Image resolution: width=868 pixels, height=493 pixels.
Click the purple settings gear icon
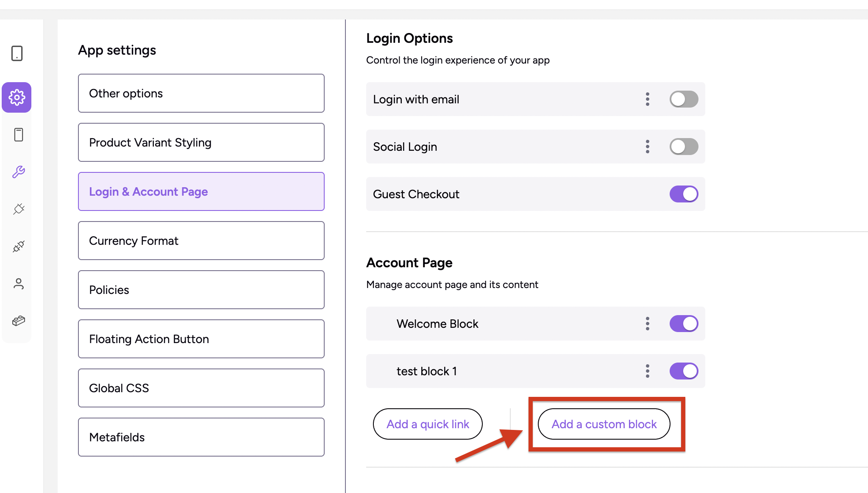tap(17, 97)
